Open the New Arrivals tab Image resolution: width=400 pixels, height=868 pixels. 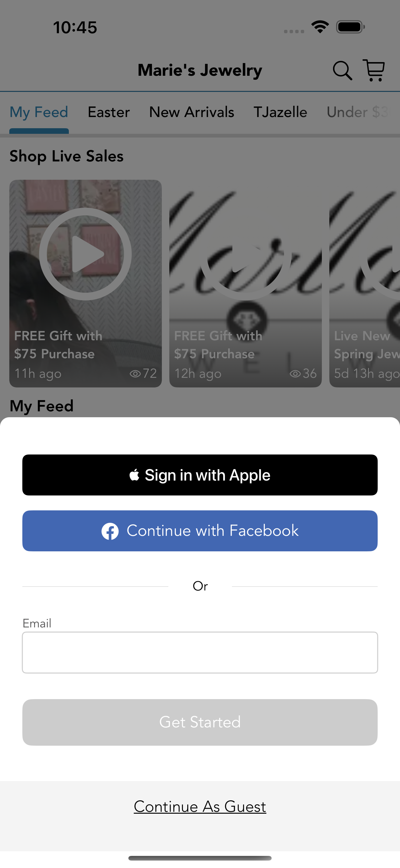pyautogui.click(x=192, y=112)
